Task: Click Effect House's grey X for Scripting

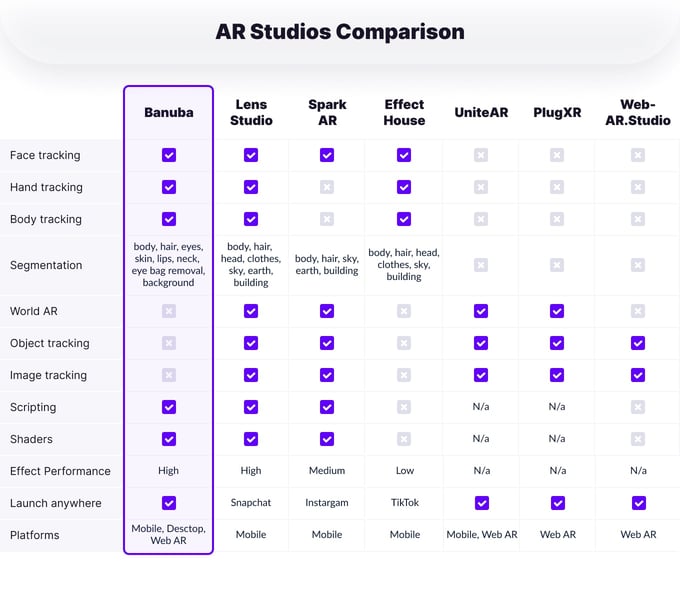Action: [404, 407]
